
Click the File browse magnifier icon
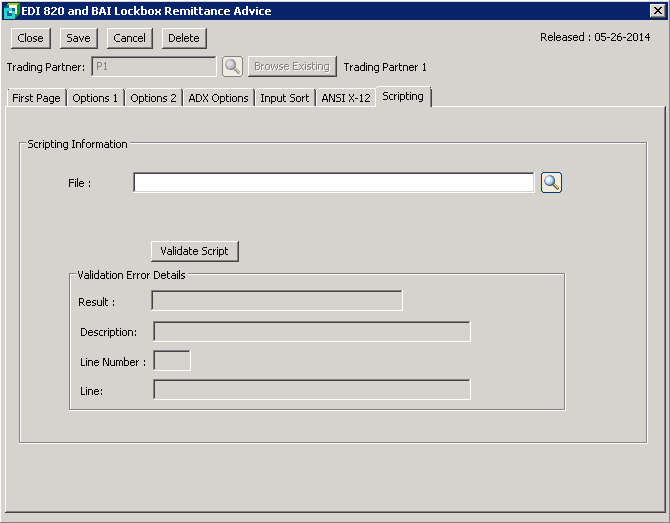(x=551, y=182)
